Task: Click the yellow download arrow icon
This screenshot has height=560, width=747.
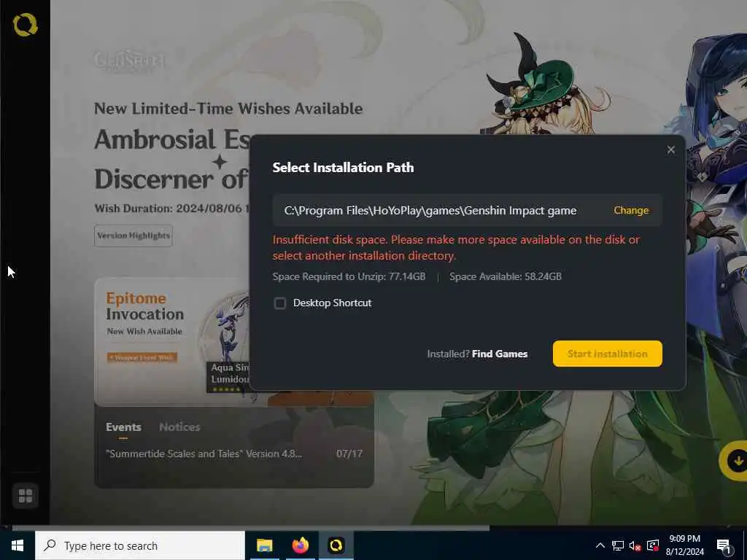Action: 737,461
